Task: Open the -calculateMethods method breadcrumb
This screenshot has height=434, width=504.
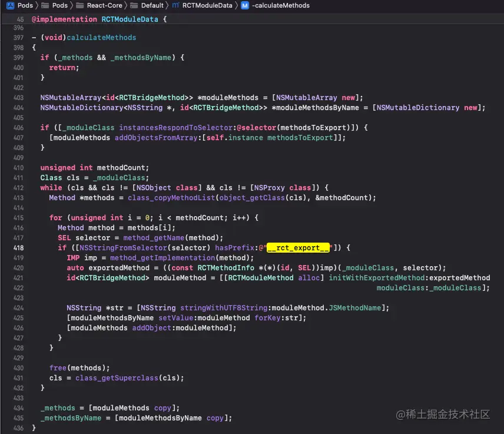Action: point(281,5)
